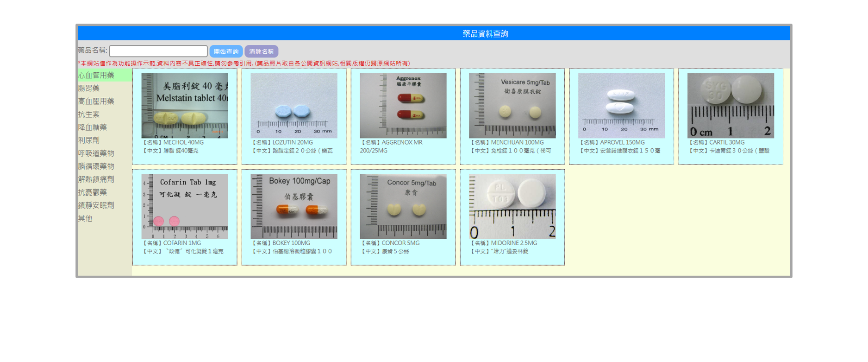Open the LOZUTIN 20MG blue pill photo
The image size is (868, 362).
(x=294, y=106)
